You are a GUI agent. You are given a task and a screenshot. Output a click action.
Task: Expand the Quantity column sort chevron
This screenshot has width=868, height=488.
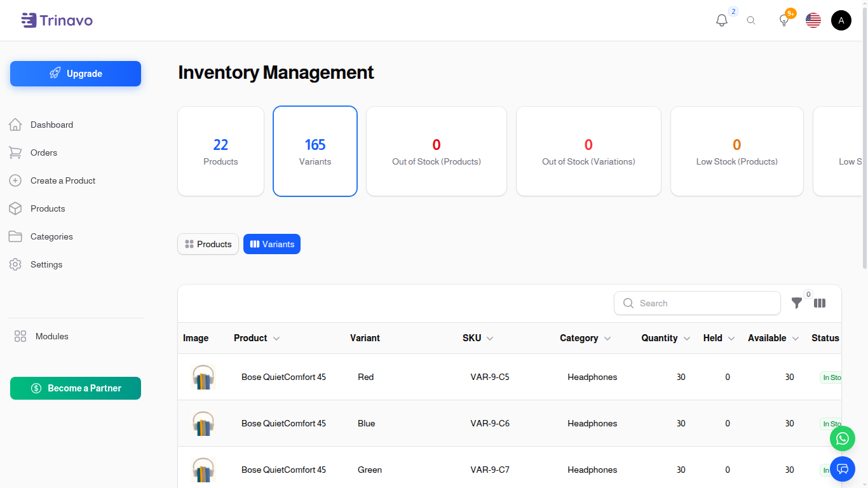687,339
